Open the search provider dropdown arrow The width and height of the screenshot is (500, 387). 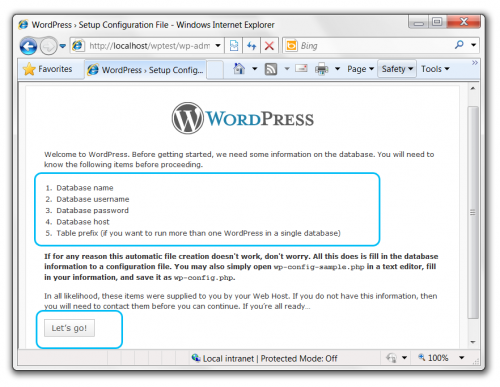point(473,45)
